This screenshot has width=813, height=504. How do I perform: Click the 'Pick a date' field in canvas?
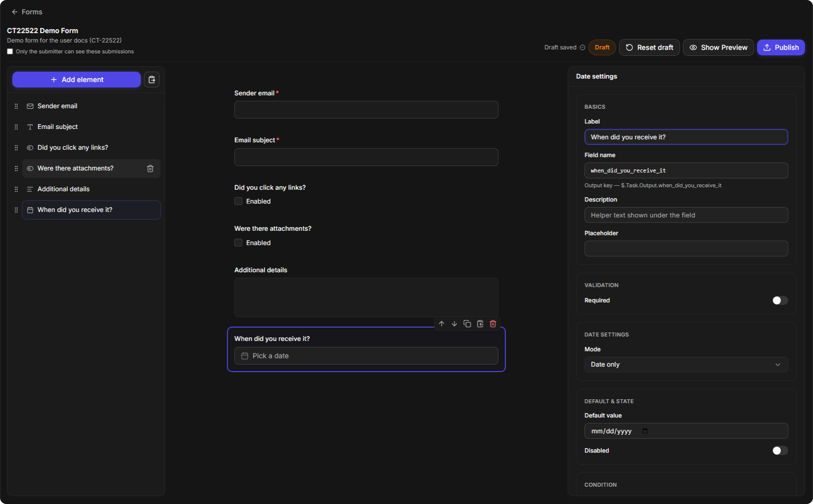point(366,356)
